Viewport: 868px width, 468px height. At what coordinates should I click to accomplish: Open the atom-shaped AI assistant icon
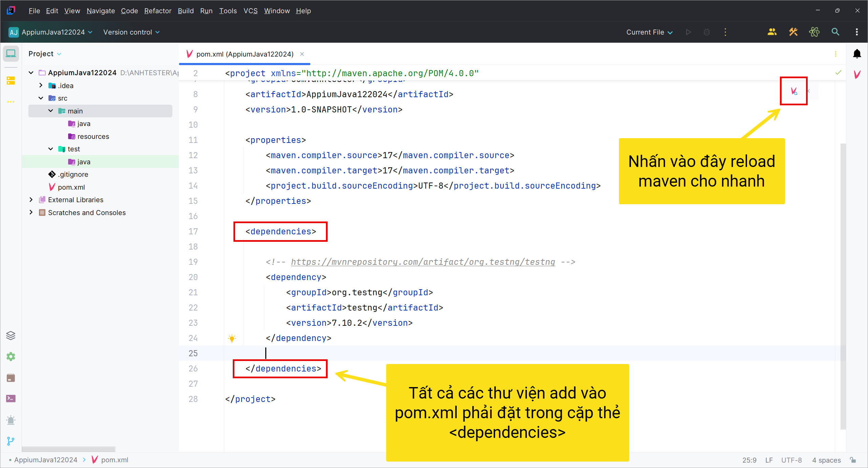[x=814, y=32]
